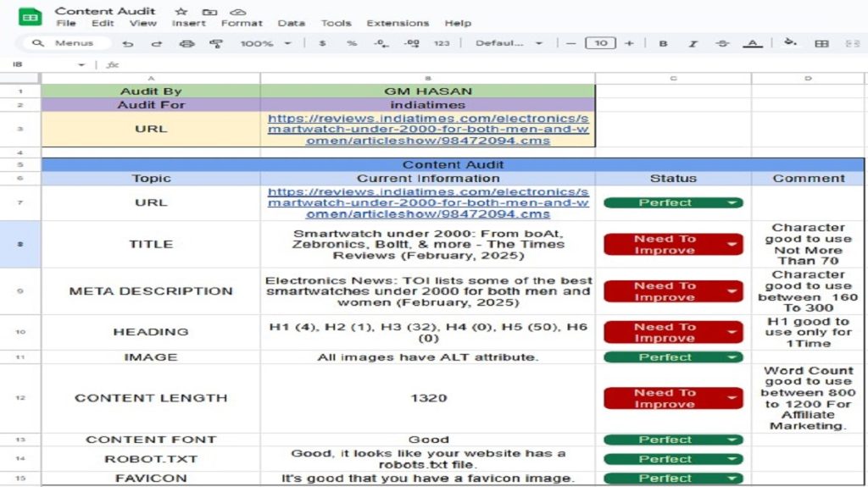This screenshot has width=868, height=487.
Task: Increase decimal places
Action: pos(411,43)
